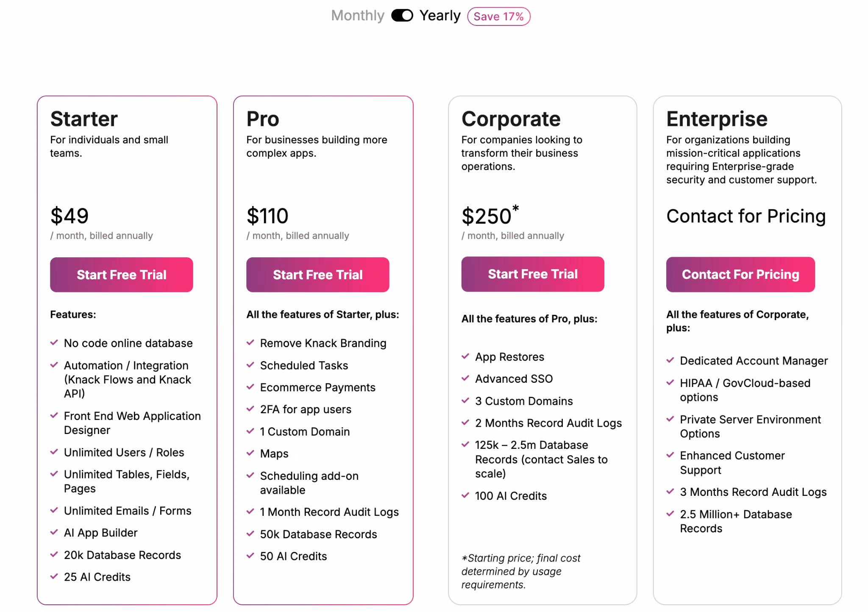868x612 pixels.
Task: Click checkmark beside No code online database
Action: (x=54, y=342)
